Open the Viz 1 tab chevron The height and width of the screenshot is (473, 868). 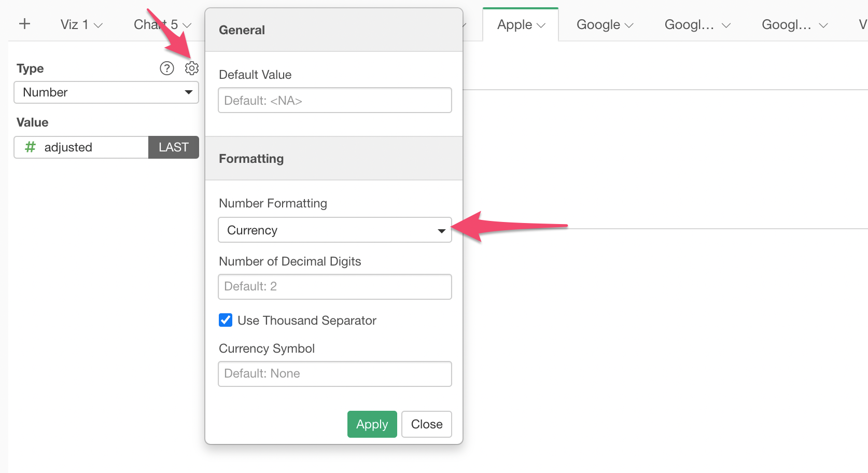point(98,25)
